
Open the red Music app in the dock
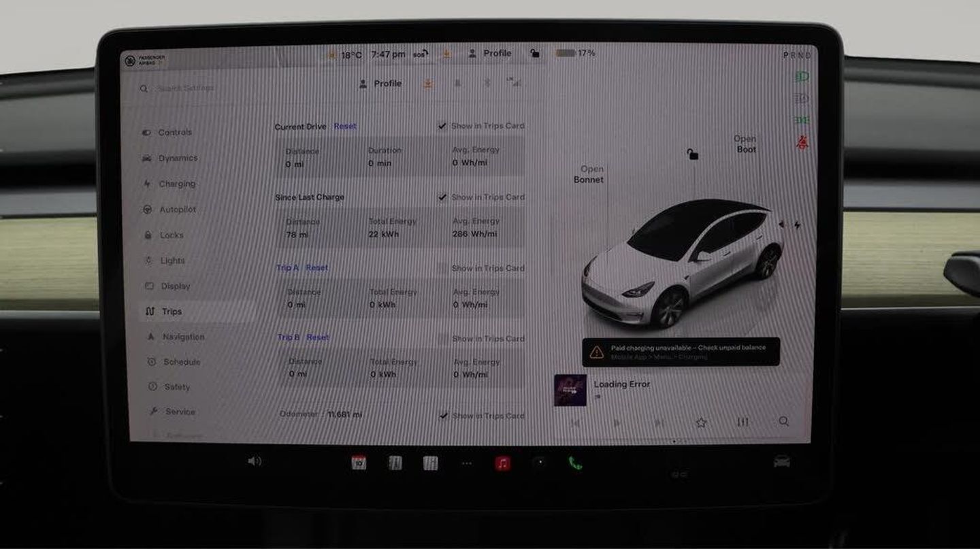[x=502, y=463]
